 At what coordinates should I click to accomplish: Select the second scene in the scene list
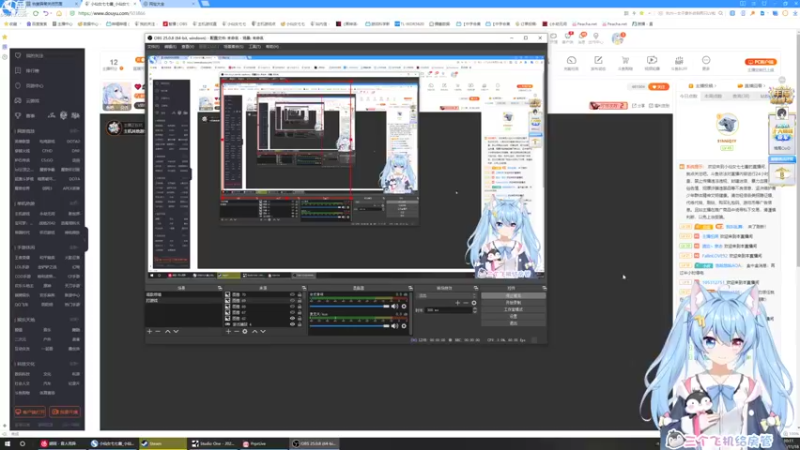coord(184,301)
